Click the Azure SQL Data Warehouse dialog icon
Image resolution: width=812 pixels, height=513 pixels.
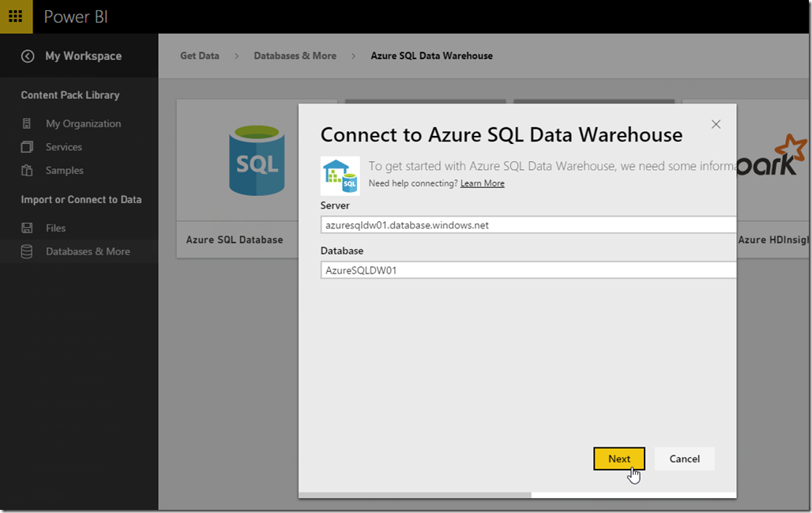tap(340, 175)
